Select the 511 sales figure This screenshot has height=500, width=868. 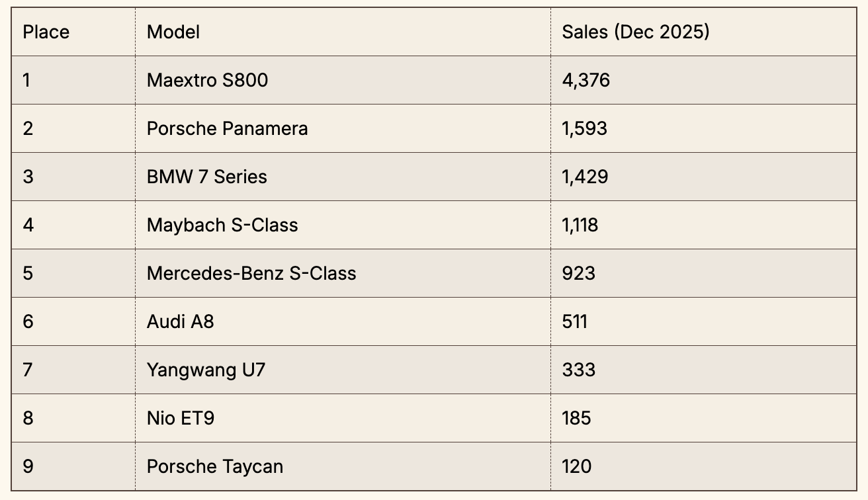(x=574, y=321)
